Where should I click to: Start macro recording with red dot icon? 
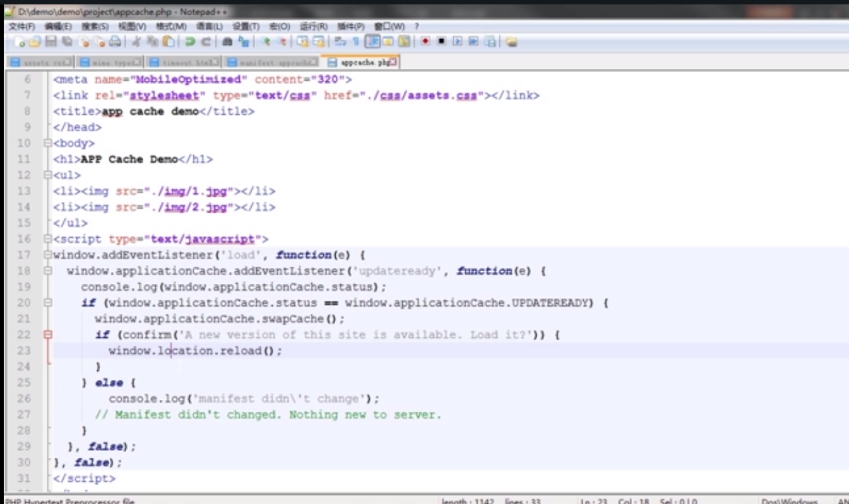(x=425, y=42)
